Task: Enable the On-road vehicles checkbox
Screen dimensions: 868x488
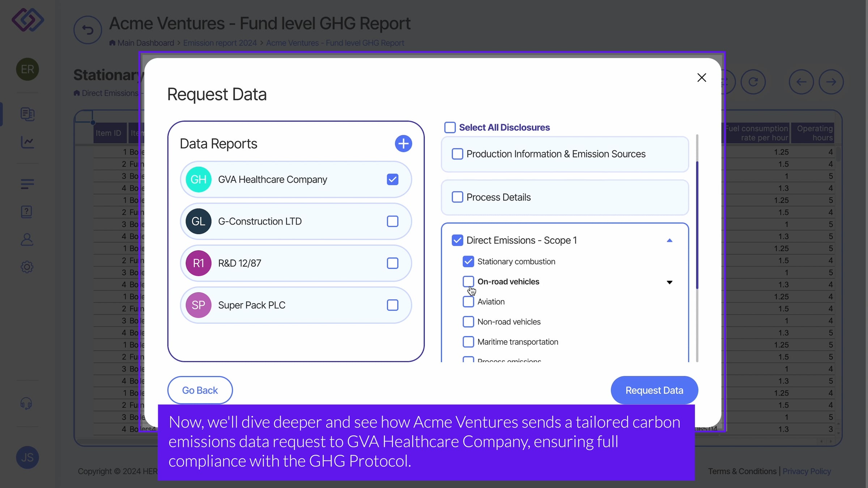Action: coord(468,282)
